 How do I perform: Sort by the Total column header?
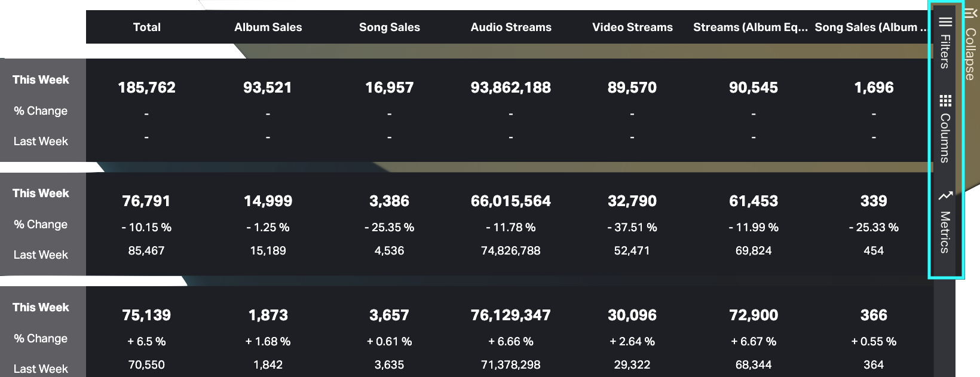[146, 27]
